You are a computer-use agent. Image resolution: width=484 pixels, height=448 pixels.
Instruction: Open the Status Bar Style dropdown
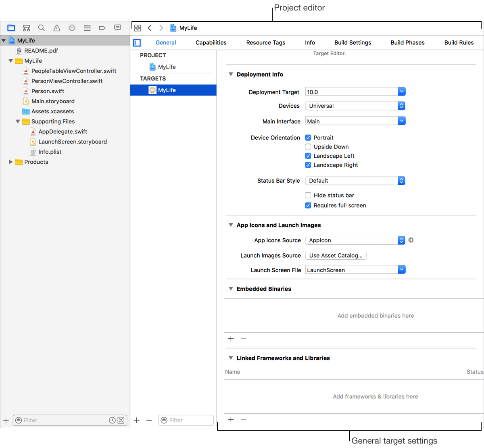[355, 181]
